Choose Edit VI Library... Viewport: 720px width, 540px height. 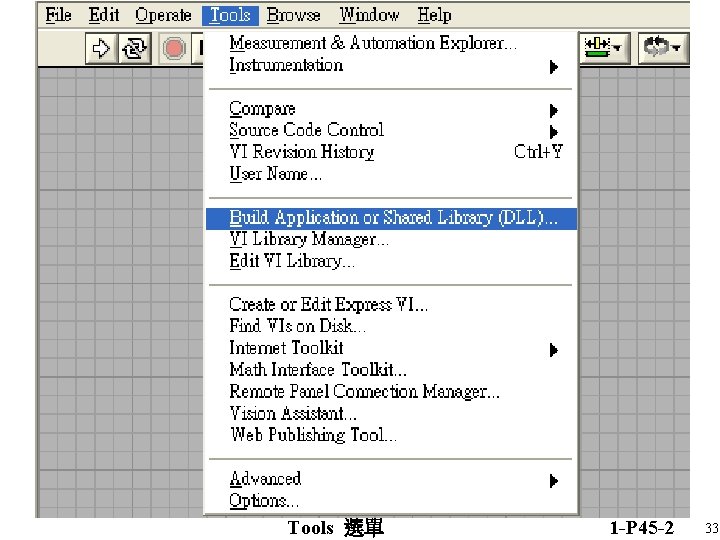[391, 261]
